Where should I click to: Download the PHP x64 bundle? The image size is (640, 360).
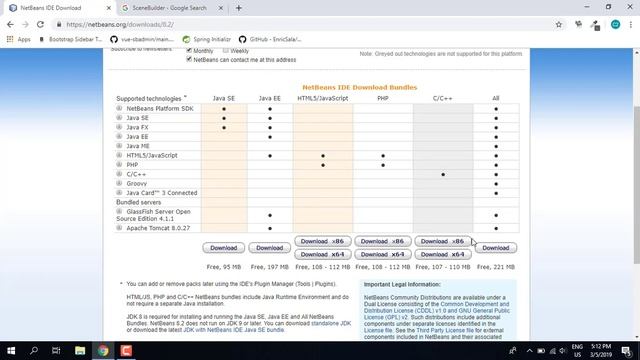click(x=382, y=254)
